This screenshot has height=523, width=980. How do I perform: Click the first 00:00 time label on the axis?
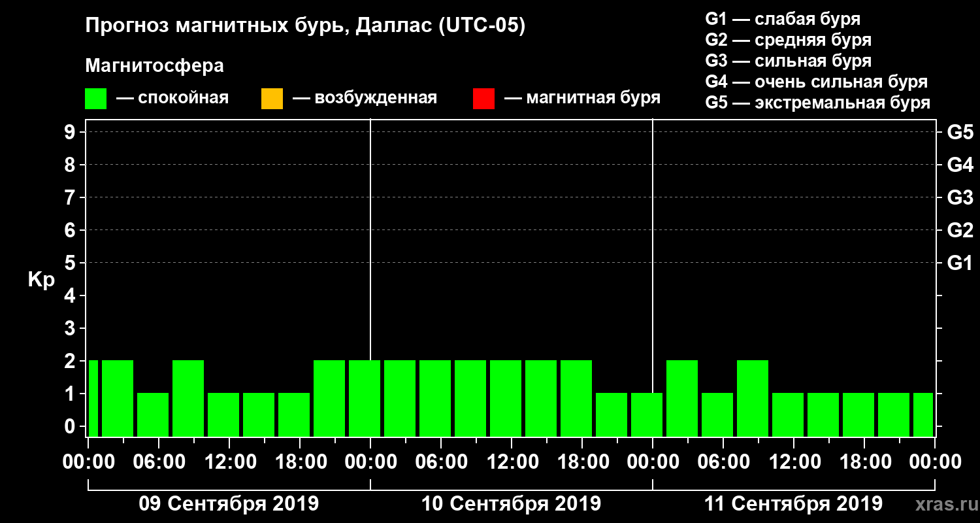[x=88, y=462]
